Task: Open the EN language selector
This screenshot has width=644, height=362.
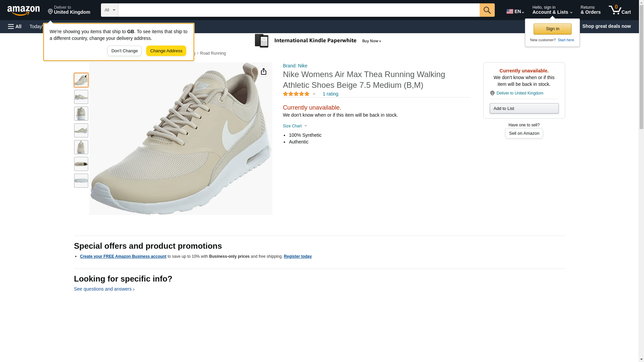Action: coord(515,11)
